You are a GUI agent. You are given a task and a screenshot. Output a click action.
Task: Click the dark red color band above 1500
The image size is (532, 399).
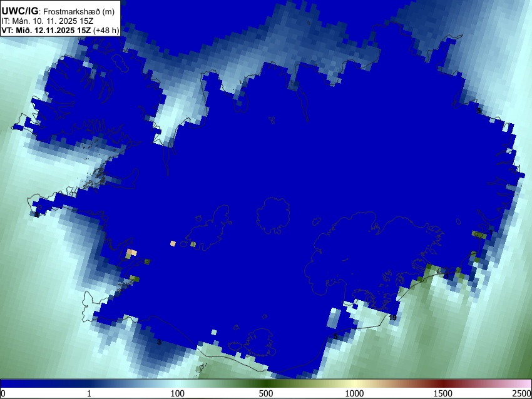(442, 384)
